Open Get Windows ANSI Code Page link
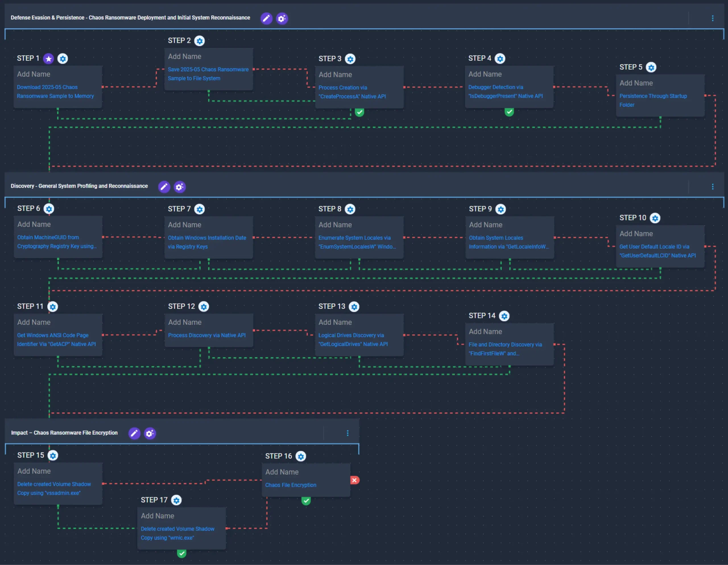The height and width of the screenshot is (565, 728). [x=56, y=339]
